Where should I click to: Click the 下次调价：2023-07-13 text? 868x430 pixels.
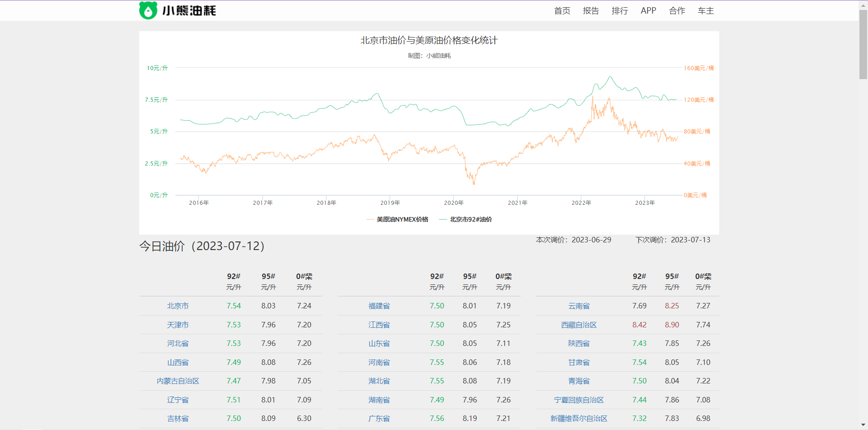(x=673, y=240)
